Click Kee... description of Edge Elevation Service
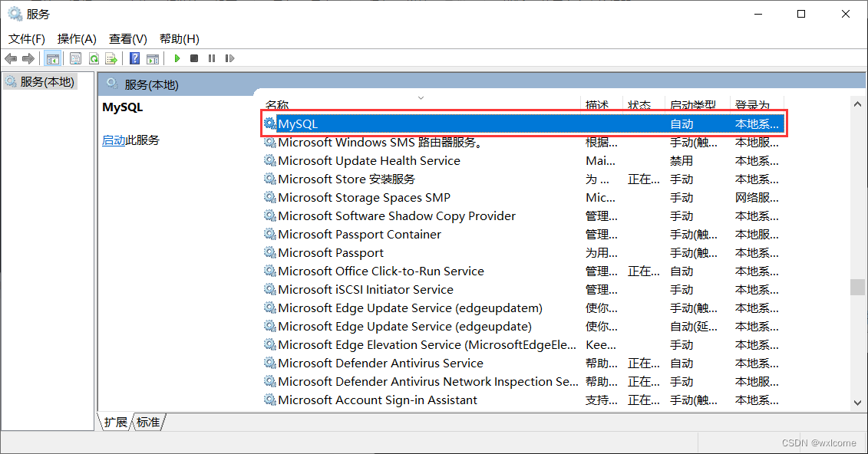Screen dimensions: 868x454 pos(601,344)
